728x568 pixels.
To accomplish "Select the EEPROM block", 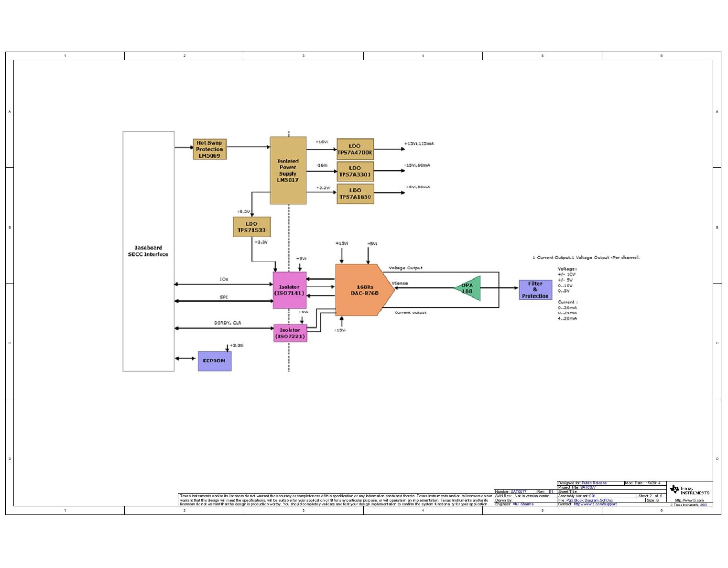I will coord(215,361).
